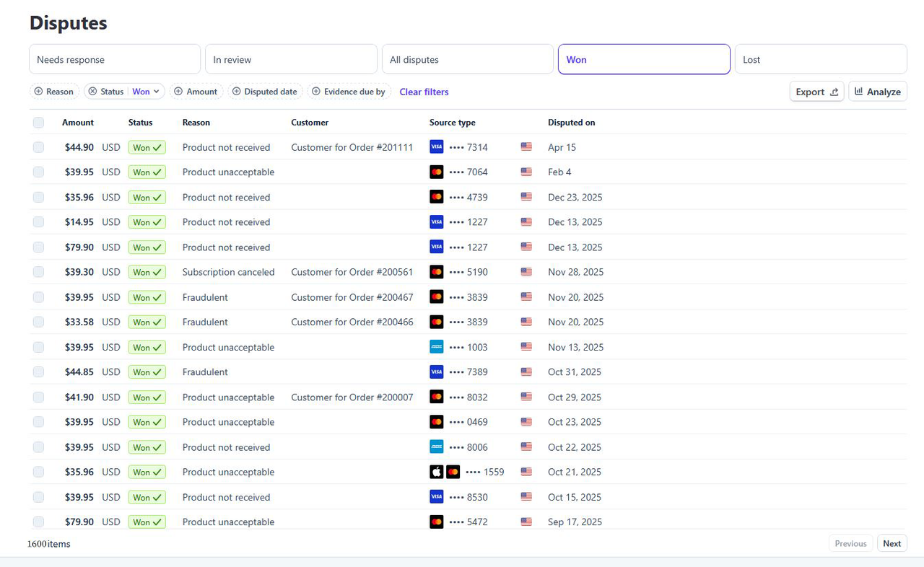Click the Won status badge for $35.96 Dec 23
Viewport: 924px width, 567px height.
[147, 197]
